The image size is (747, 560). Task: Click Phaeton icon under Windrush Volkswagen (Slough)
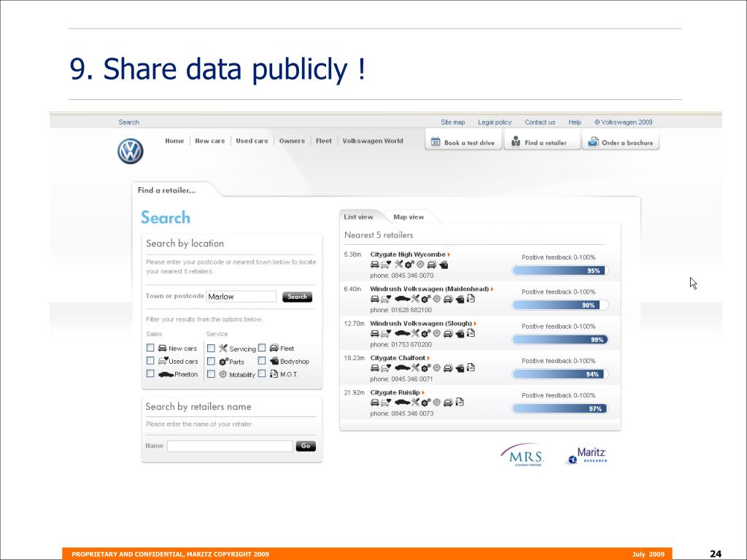tap(403, 333)
